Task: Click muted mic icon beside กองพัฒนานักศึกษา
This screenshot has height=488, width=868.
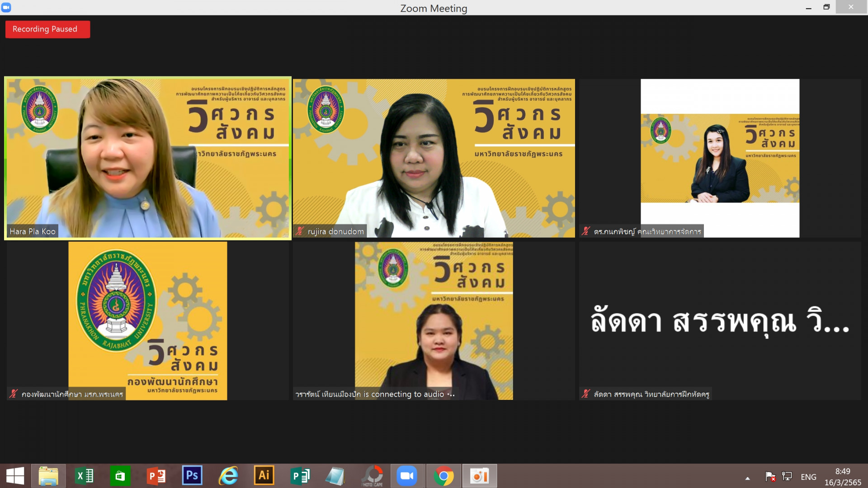Action: [14, 394]
